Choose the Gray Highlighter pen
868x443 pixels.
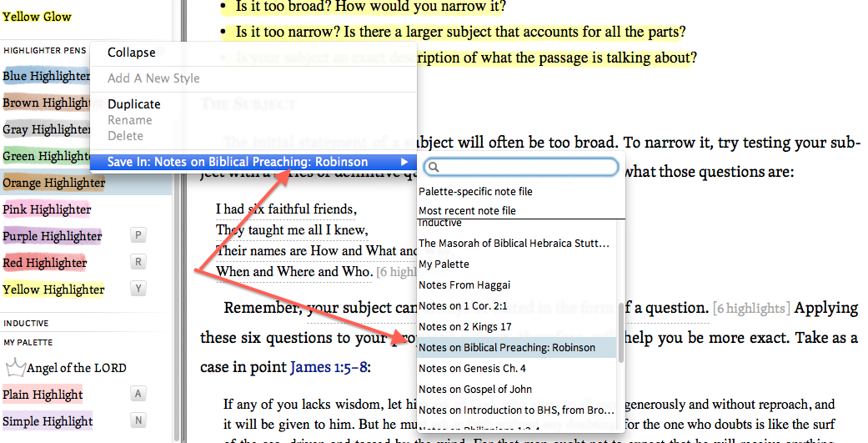pyautogui.click(x=46, y=129)
